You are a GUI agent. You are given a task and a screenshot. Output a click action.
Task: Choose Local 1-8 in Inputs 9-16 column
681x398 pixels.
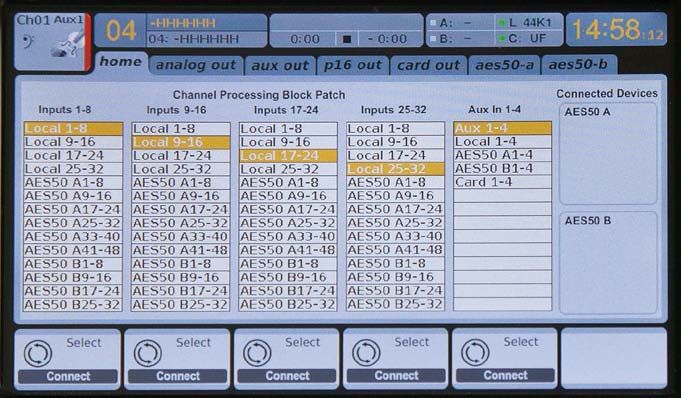pyautogui.click(x=181, y=129)
